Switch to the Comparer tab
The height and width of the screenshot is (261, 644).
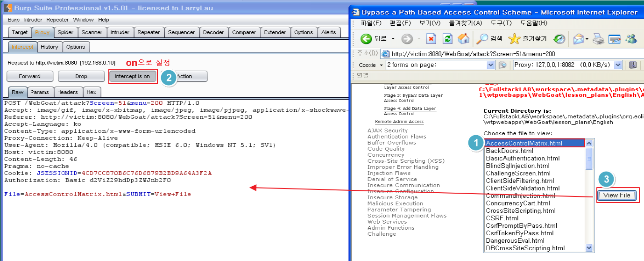244,32
